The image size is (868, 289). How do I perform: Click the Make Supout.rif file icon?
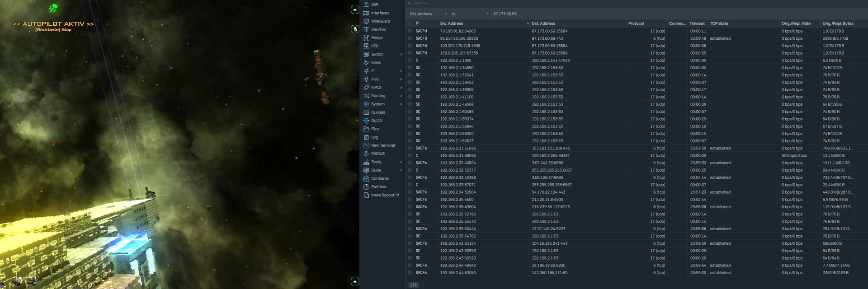[366, 195]
